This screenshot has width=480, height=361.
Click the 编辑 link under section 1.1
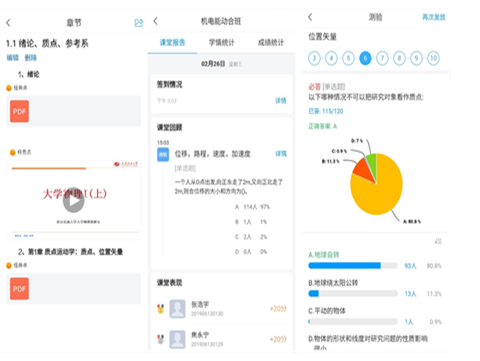[x=13, y=58]
